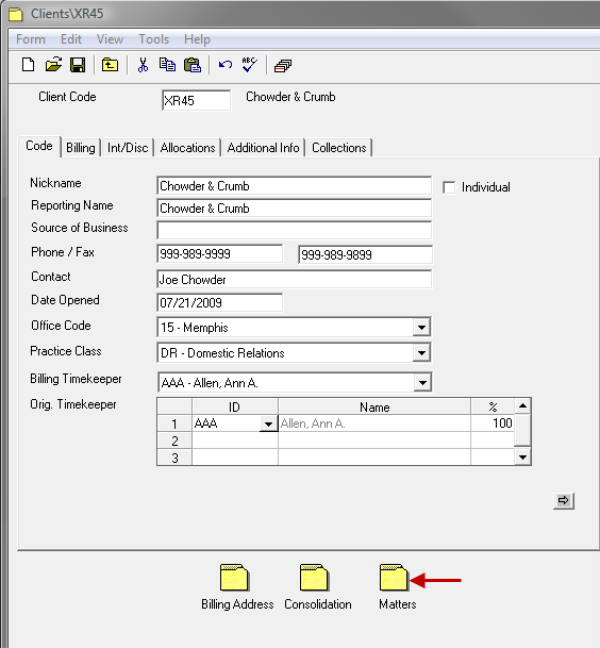The image size is (600, 648).
Task: Expand the Billing Timekeeper dropdown
Action: tap(422, 383)
